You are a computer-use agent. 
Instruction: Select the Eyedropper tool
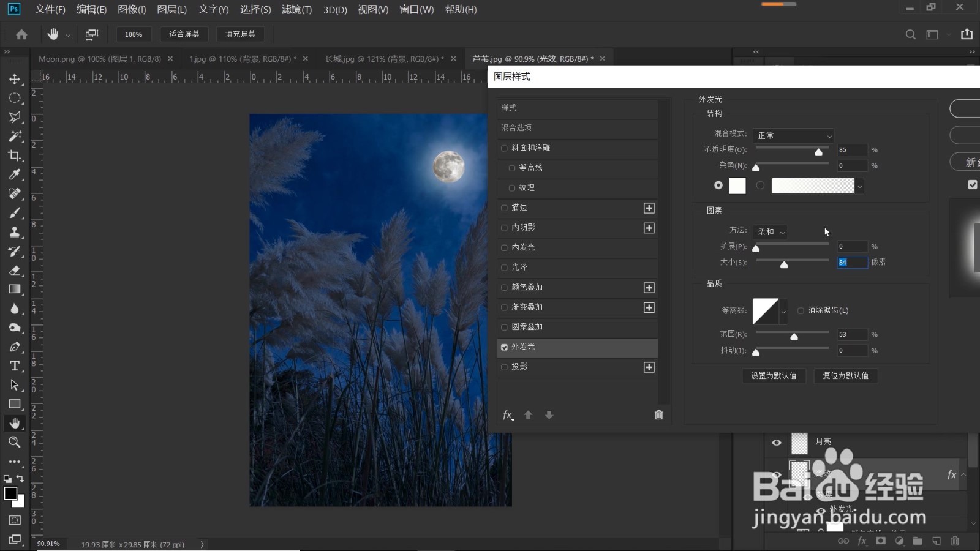(15, 174)
